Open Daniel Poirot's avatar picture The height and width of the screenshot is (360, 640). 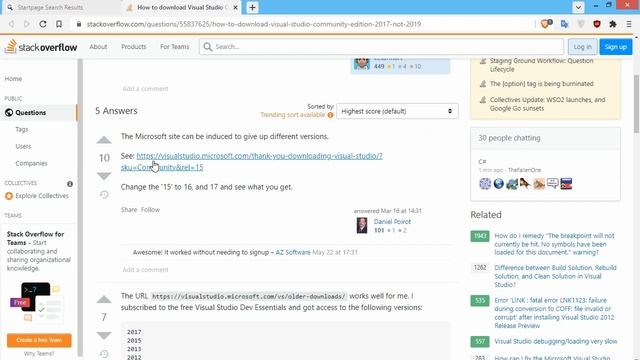(362, 225)
